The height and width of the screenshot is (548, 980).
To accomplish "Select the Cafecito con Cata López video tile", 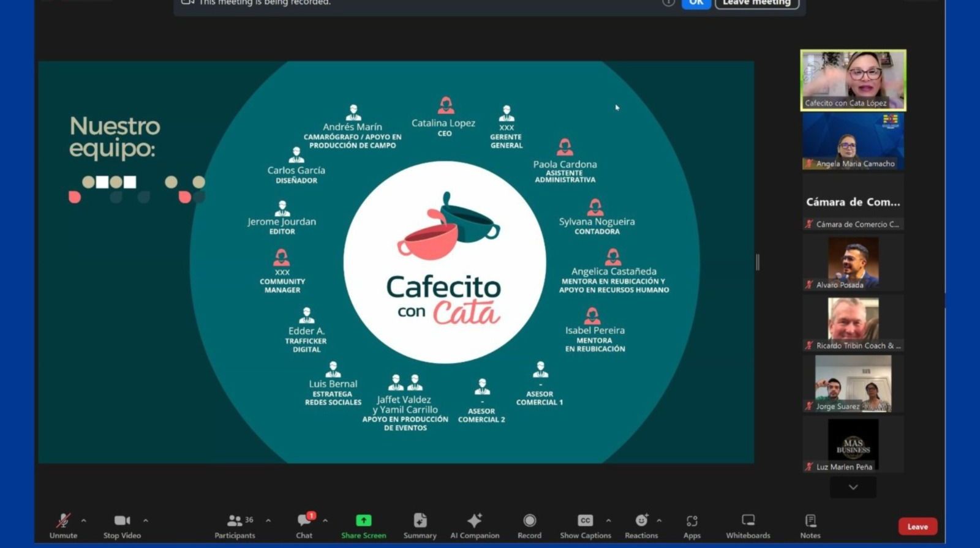I will [853, 80].
